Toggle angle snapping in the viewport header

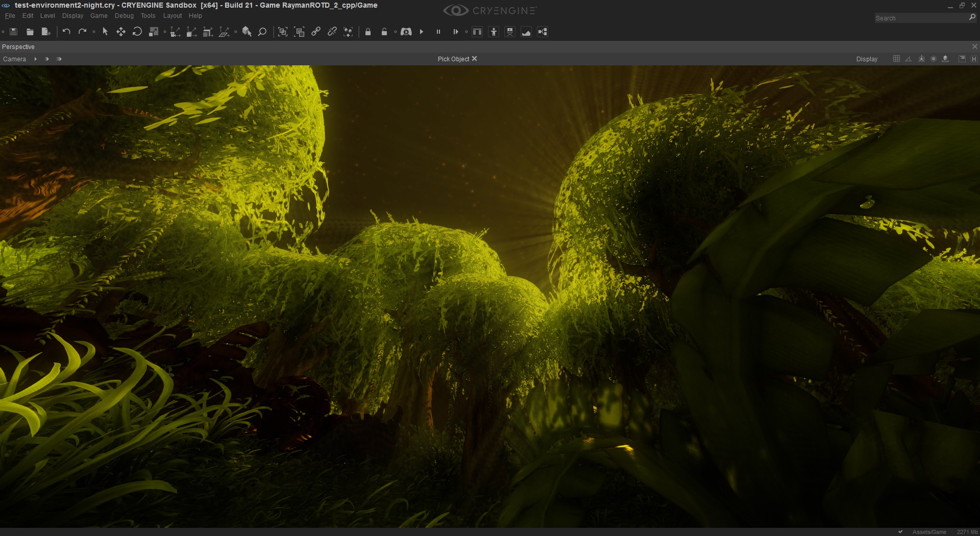point(909,59)
